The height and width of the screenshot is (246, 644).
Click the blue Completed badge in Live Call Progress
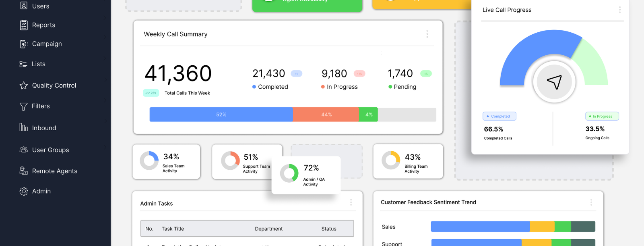coord(499,116)
